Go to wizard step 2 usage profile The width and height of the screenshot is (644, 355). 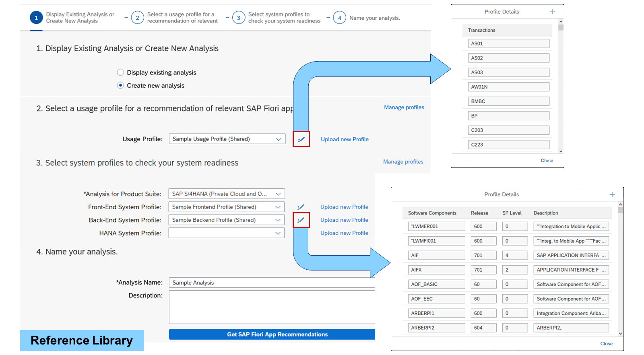tap(137, 18)
